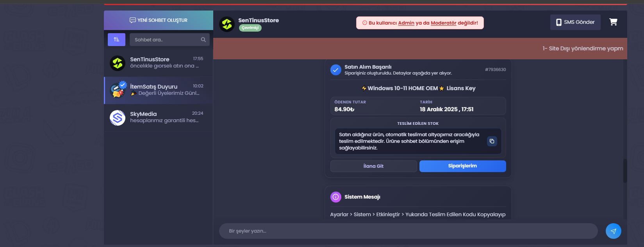Open the SkyMedia conversation
Image resolution: width=644 pixels, height=247 pixels.
[x=159, y=117]
